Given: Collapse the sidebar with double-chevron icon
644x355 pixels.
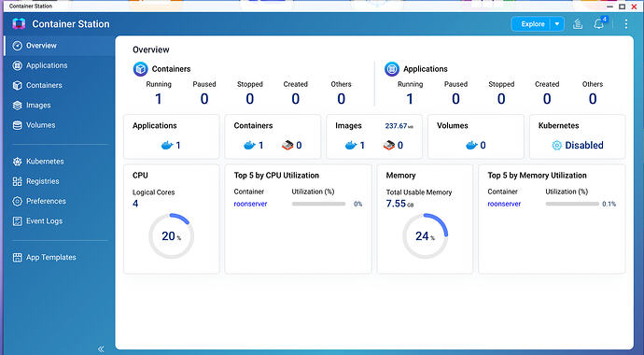Looking at the screenshot, I should [101, 348].
